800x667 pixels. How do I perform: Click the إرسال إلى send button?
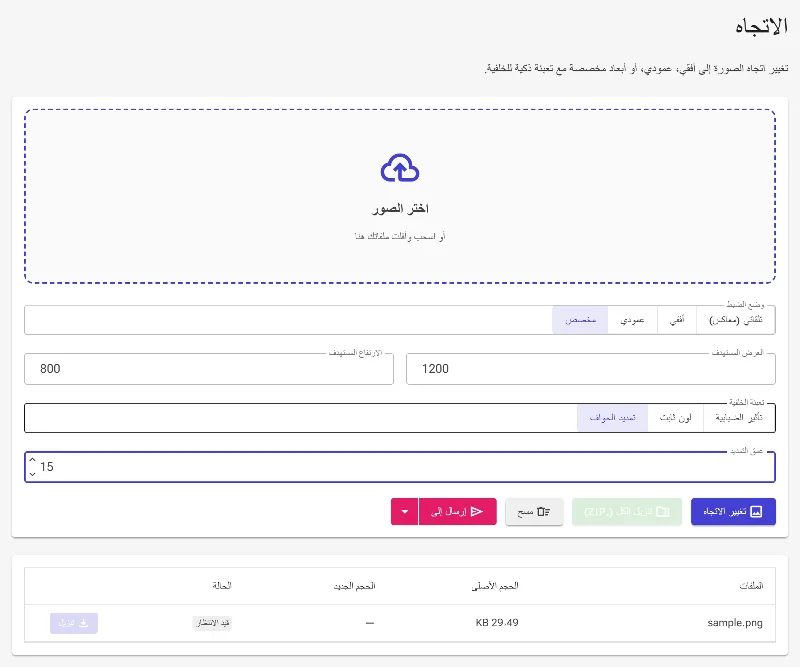(x=457, y=511)
